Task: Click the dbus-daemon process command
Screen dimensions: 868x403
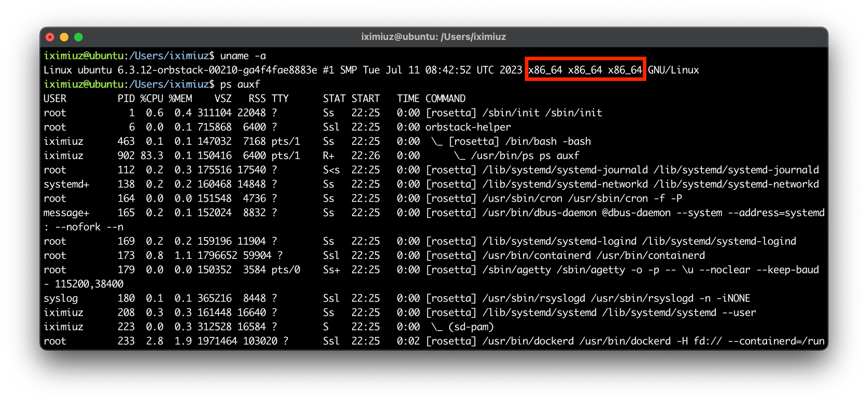Action: 625,213
